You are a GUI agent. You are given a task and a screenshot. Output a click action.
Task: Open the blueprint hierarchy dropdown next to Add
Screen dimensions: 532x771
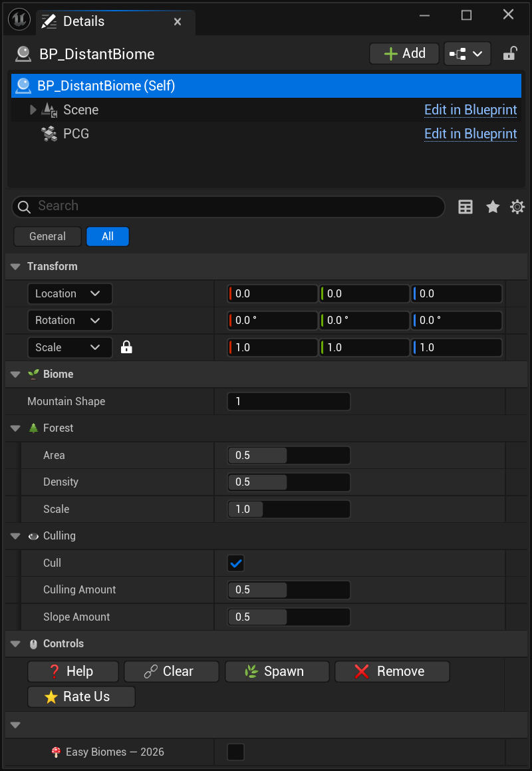click(x=467, y=54)
